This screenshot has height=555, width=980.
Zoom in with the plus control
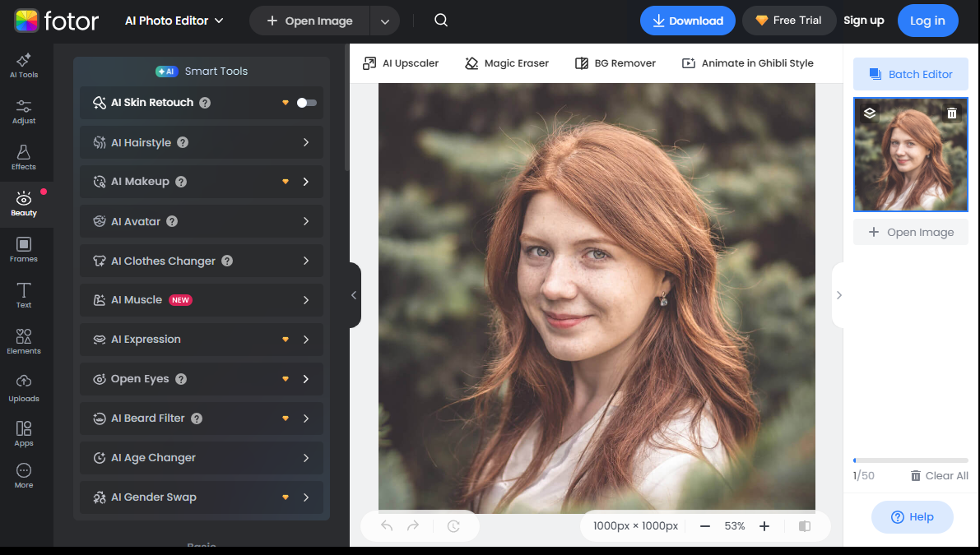tap(764, 525)
